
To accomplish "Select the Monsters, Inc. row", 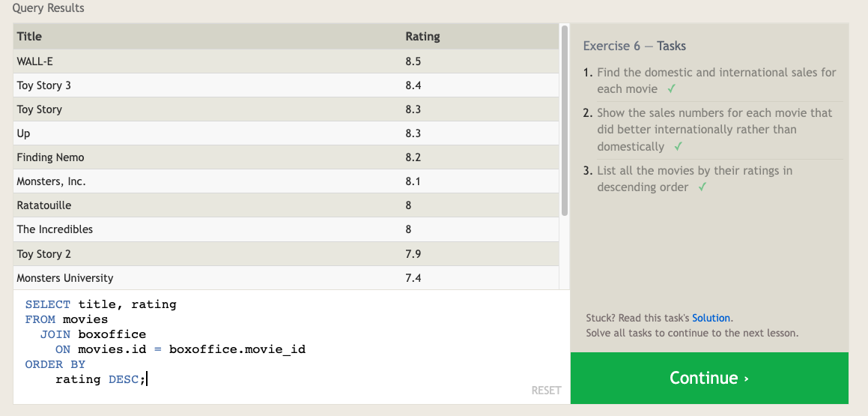I will [285, 181].
